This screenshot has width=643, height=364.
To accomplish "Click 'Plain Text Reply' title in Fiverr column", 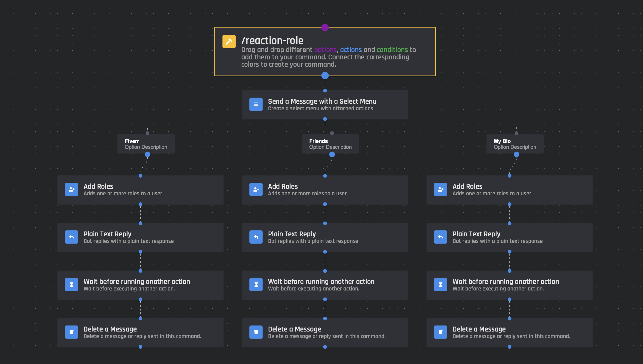I will pos(107,234).
